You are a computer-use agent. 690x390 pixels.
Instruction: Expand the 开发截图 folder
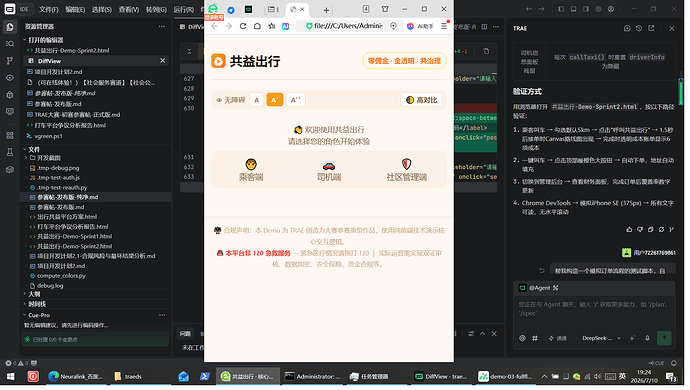pyautogui.click(x=48, y=158)
